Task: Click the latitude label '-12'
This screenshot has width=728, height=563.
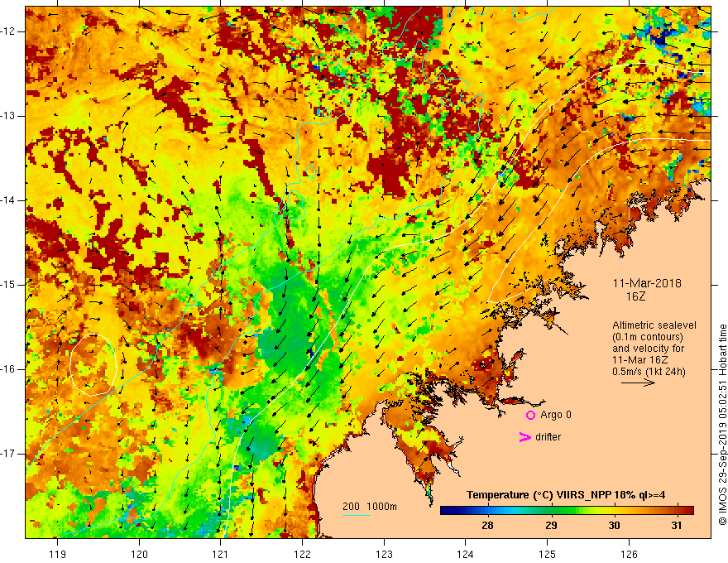Action: (x=8, y=31)
